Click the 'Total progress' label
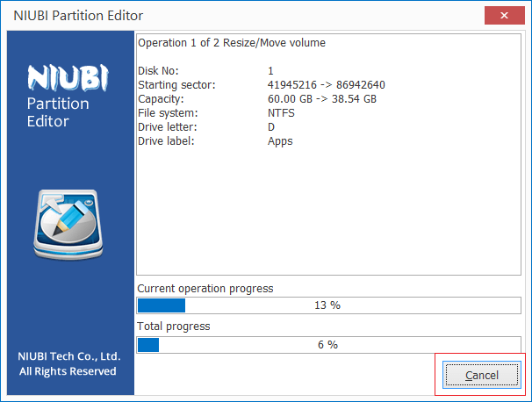 tap(173, 327)
